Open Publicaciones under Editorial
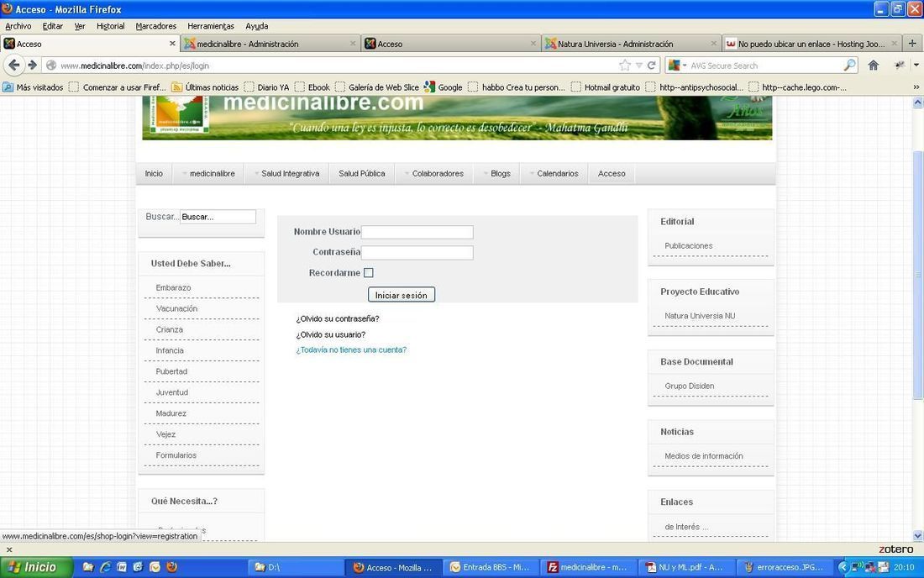The height and width of the screenshot is (578, 924). tap(688, 245)
